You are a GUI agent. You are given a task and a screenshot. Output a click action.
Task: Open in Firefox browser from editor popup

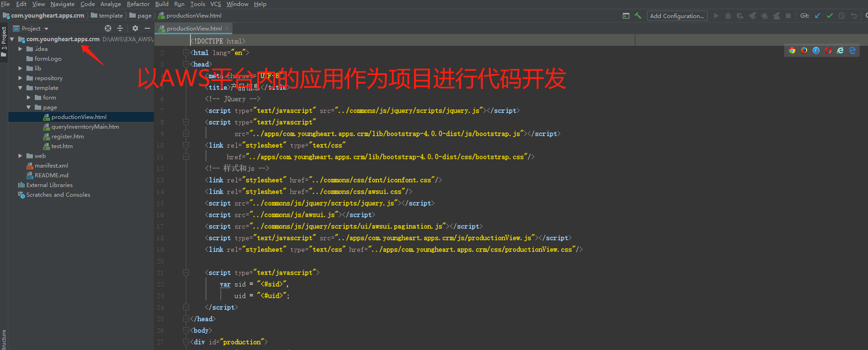(x=804, y=50)
